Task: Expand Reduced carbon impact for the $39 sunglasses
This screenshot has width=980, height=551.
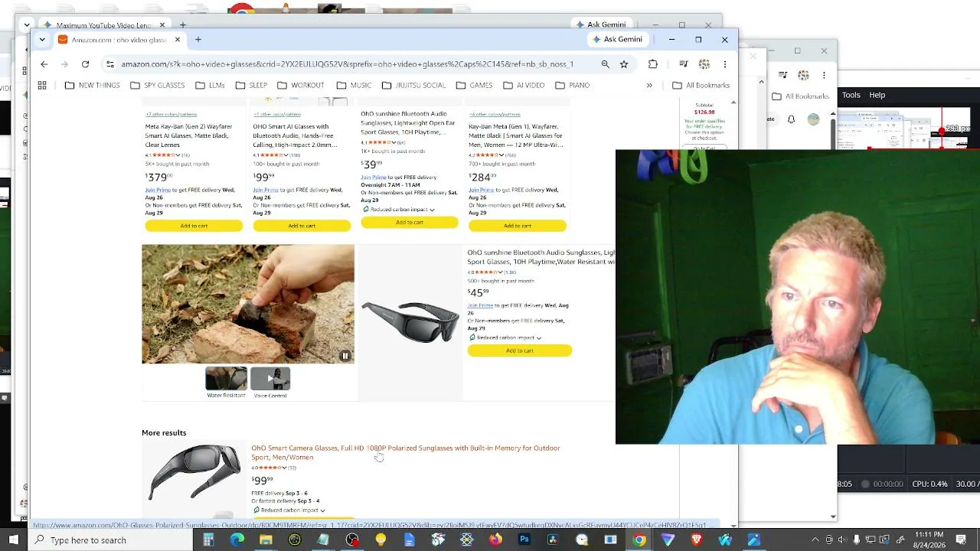Action: [432, 210]
